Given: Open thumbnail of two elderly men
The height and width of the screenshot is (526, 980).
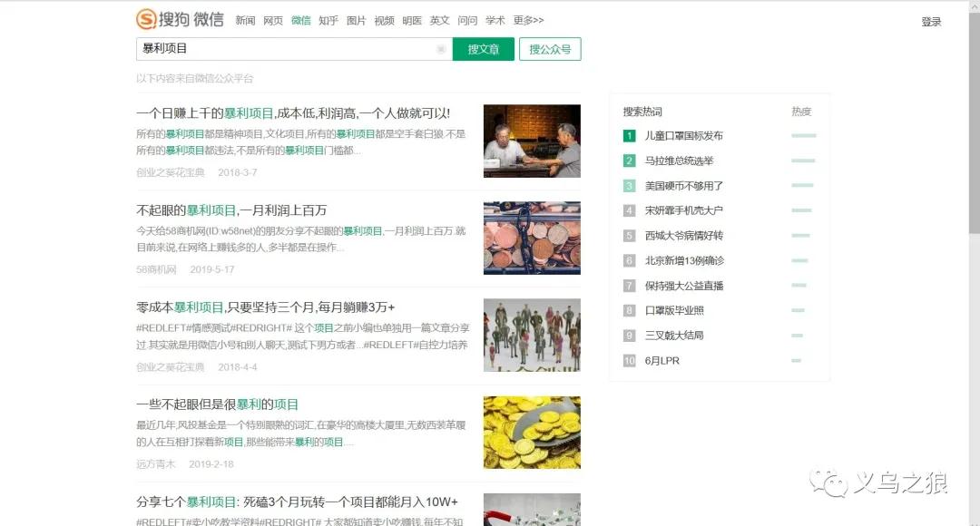Looking at the screenshot, I should coord(532,141).
